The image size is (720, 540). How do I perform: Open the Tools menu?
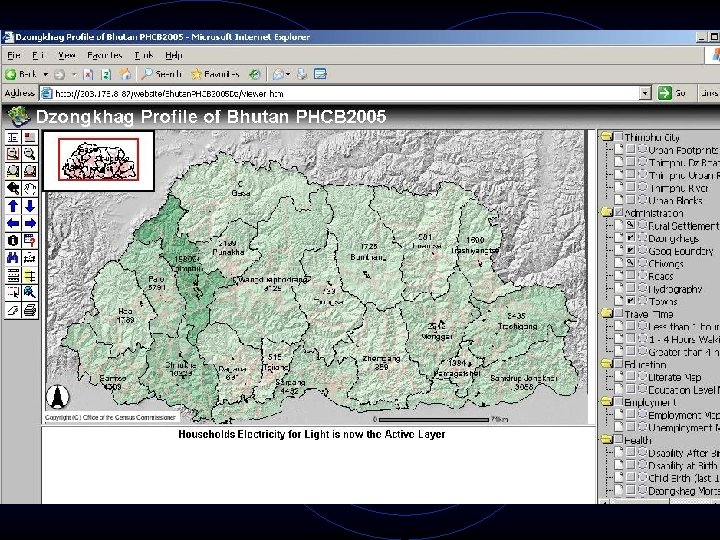click(x=143, y=55)
